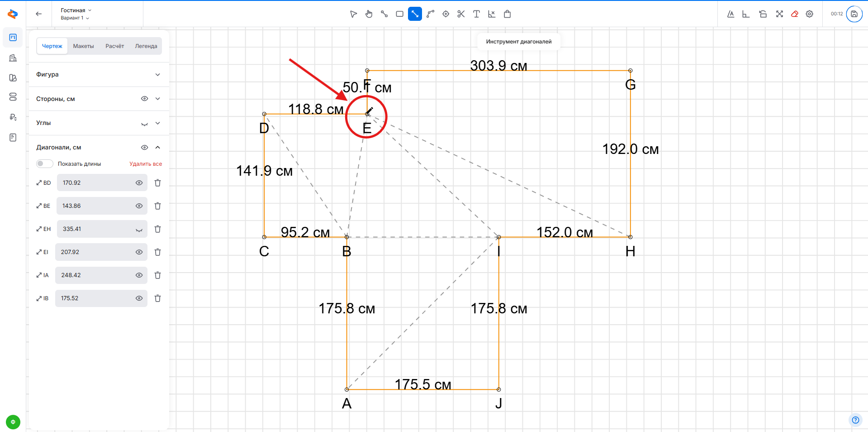Open the Гостиная room dropdown

pos(76,10)
